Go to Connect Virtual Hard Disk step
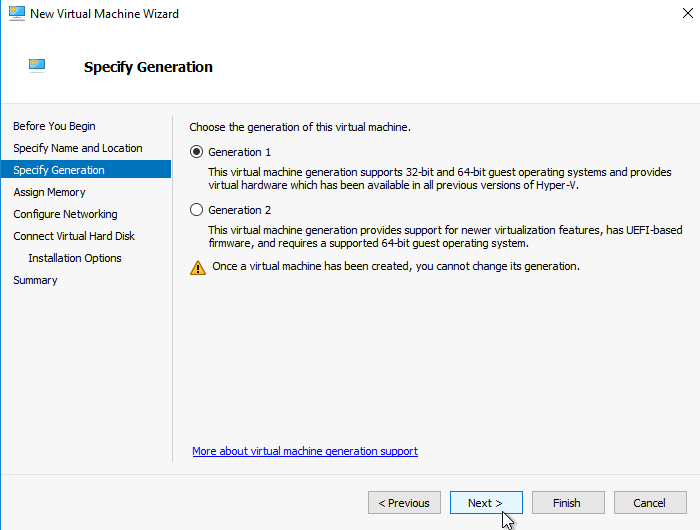700x530 pixels. 74,236
